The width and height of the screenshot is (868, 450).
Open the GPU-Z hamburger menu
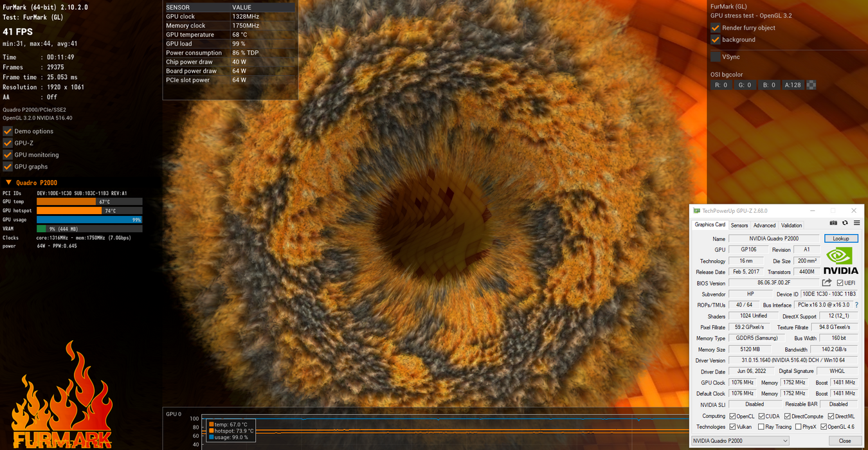click(856, 223)
